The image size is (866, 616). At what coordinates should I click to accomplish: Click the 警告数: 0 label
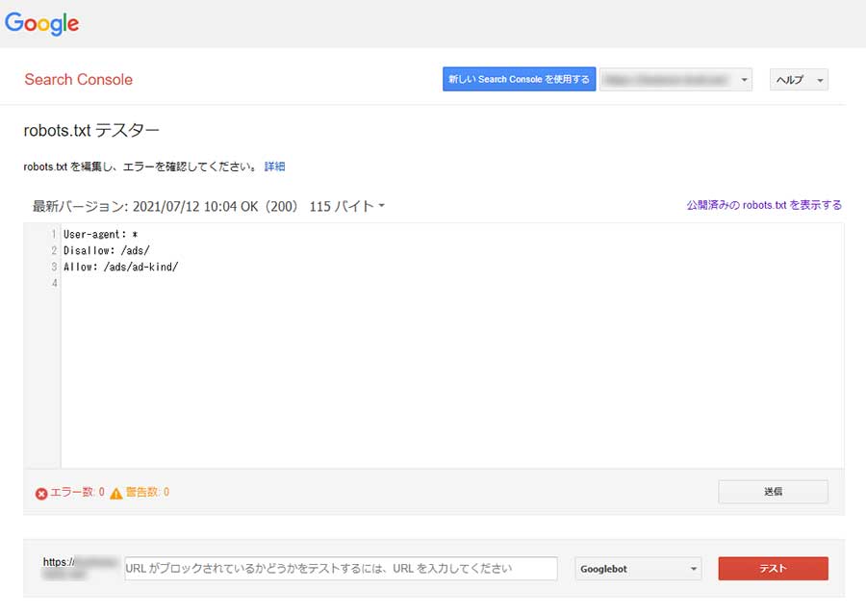click(147, 493)
